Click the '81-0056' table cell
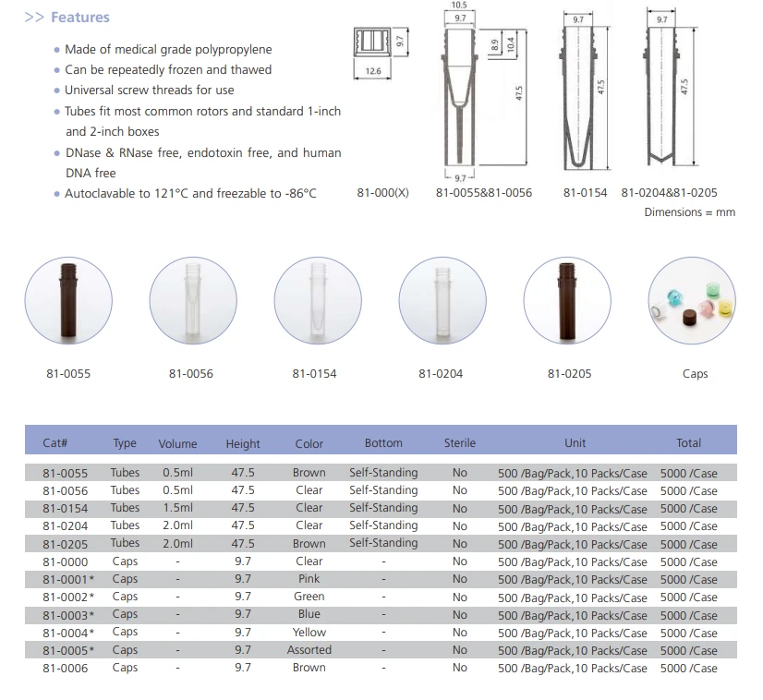The height and width of the screenshot is (700, 763). pyautogui.click(x=66, y=490)
